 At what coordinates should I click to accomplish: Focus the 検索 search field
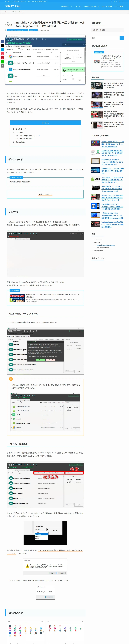(105, 38)
